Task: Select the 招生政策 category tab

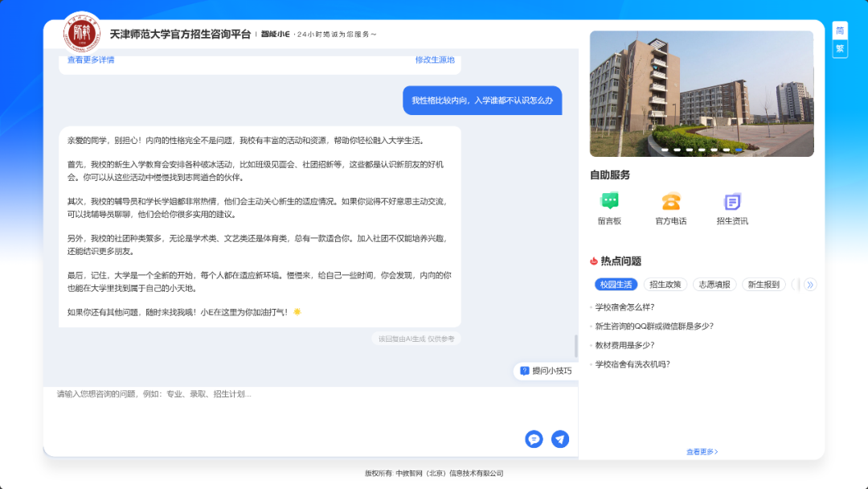Action: 665,285
